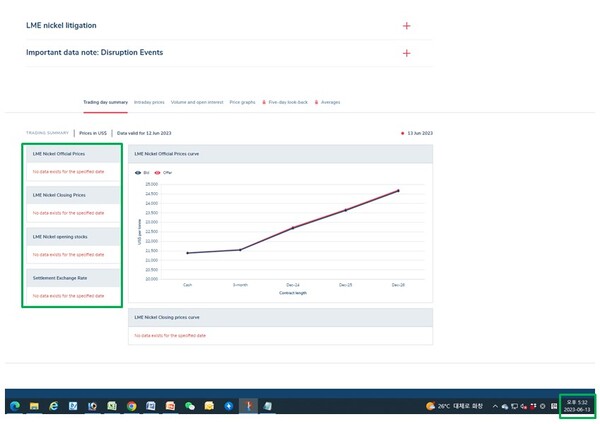Open the locked Five-day look-back tab
Image resolution: width=600 pixels, height=424 pixels.
(285, 102)
